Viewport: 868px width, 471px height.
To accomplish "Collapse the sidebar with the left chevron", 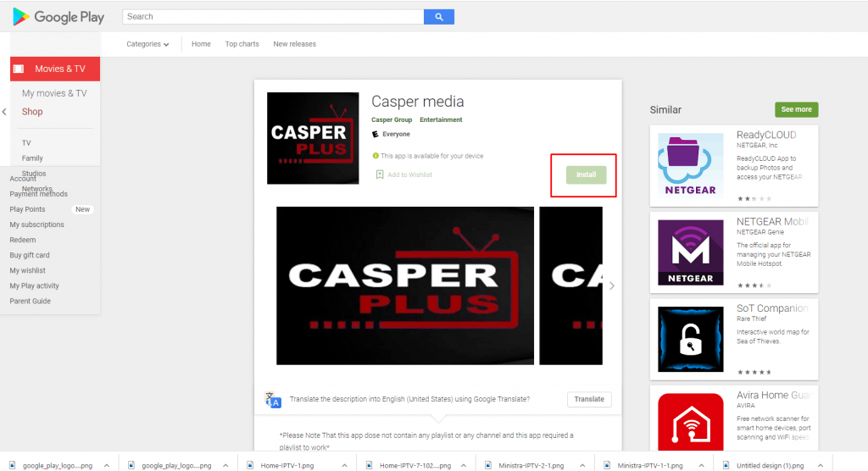I will pyautogui.click(x=4, y=111).
